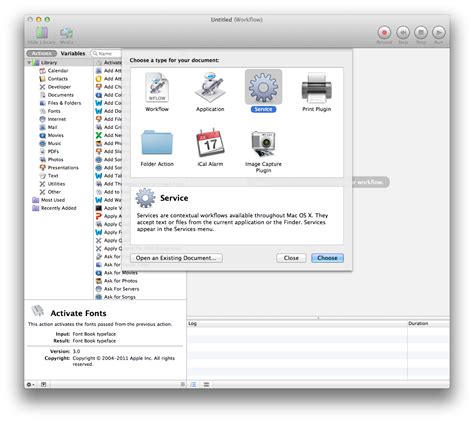The height and width of the screenshot is (422, 474).
Task: Click the Log column header
Action: (x=297, y=323)
